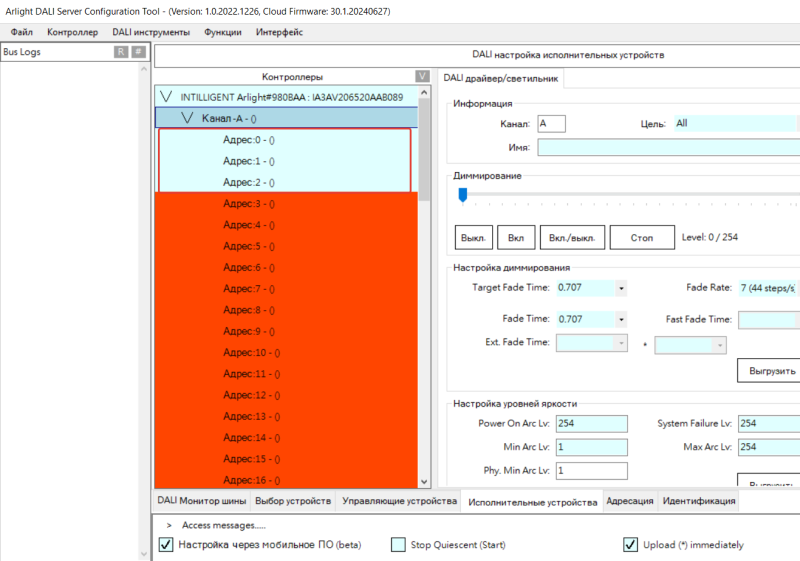
Task: Click the Bus Logs scroll-down arrow
Action: [144, 554]
